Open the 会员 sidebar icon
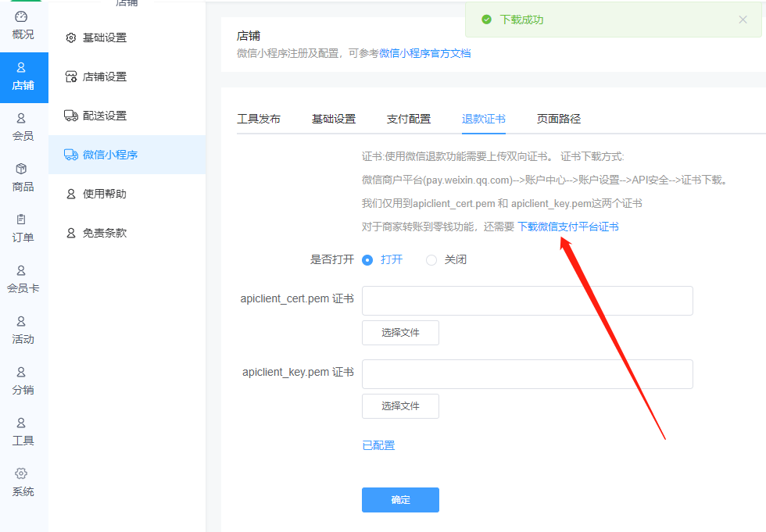Image resolution: width=766 pixels, height=532 pixels. pos(21,118)
